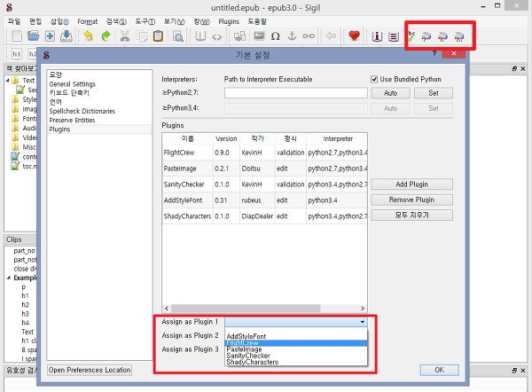This screenshot has width=532, height=392.
Task: Select the AddStyleFont row in plugins table
Action: (264, 200)
